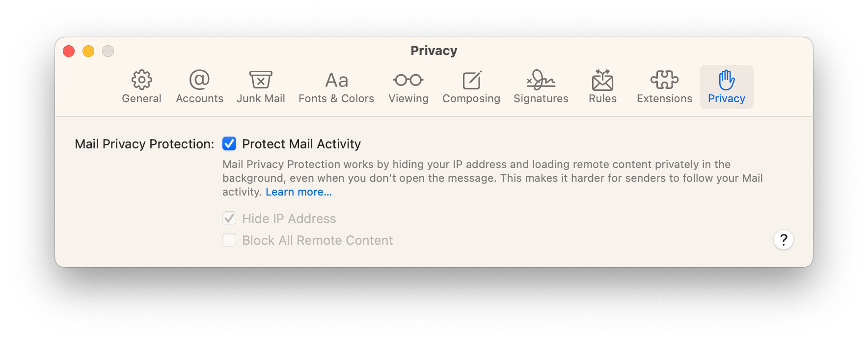
Task: Click the Privacy window title
Action: click(x=434, y=51)
